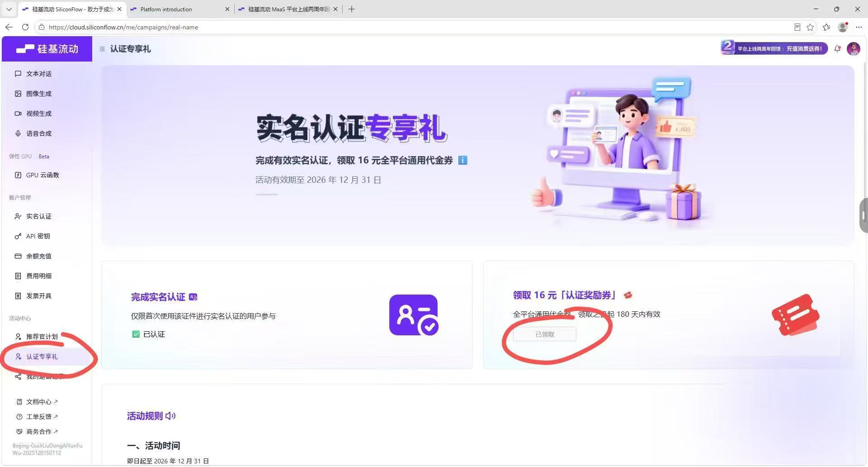Viewport: 868px width, 467px height.
Task: Open the user avatar in header
Action: (854, 49)
